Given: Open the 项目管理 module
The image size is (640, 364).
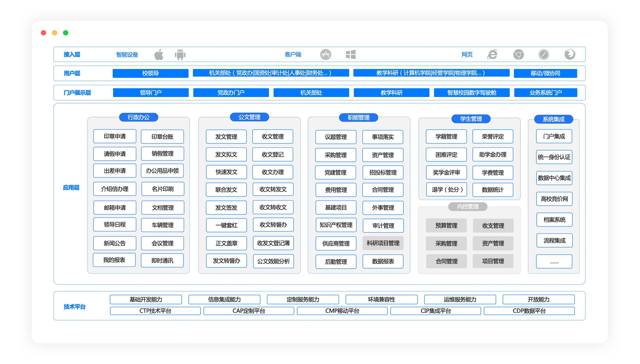Looking at the screenshot, I should [x=493, y=261].
